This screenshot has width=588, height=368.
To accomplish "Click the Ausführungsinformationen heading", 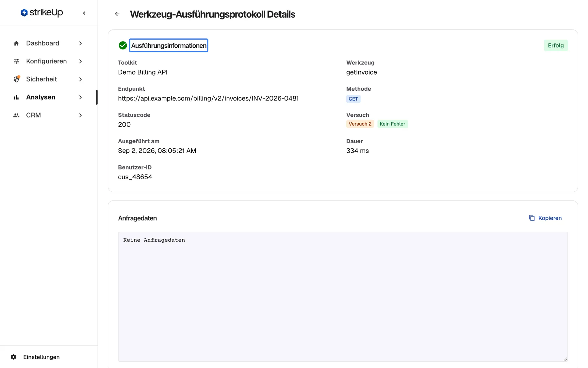I will [x=169, y=46].
